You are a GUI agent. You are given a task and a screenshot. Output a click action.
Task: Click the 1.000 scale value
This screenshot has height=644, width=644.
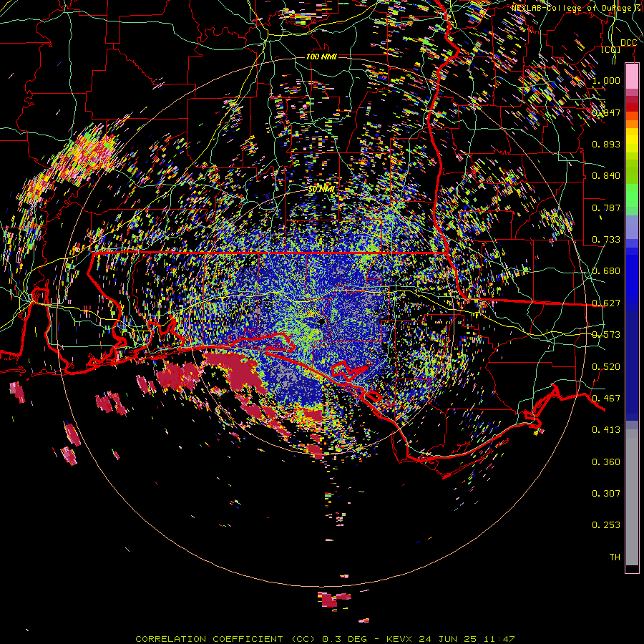click(606, 80)
